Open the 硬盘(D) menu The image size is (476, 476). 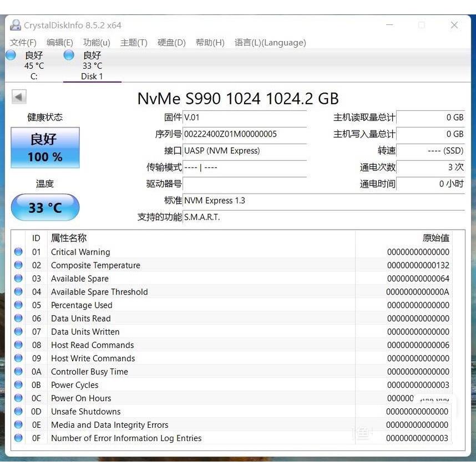point(171,43)
